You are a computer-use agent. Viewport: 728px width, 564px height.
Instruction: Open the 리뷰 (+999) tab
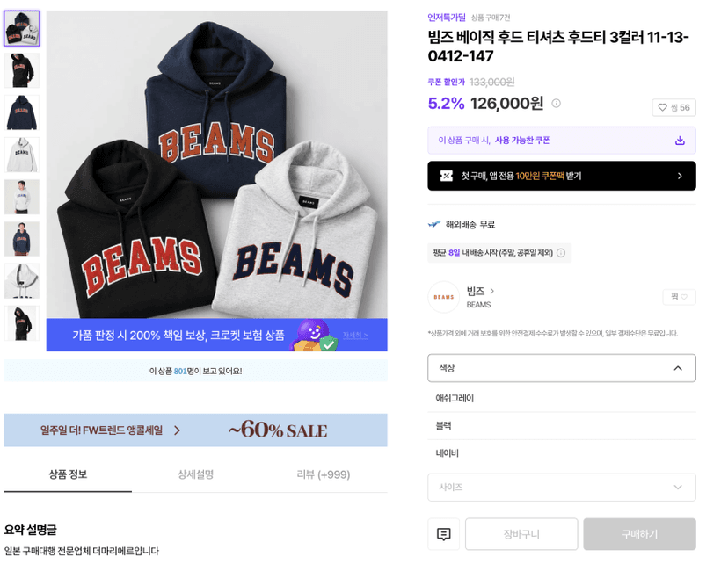(x=324, y=474)
